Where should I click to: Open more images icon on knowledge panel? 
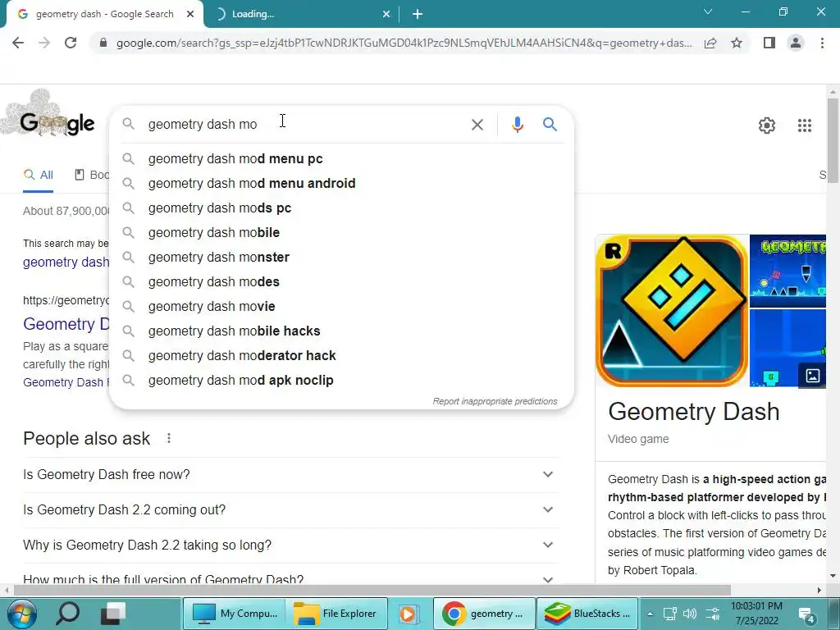[x=812, y=376]
